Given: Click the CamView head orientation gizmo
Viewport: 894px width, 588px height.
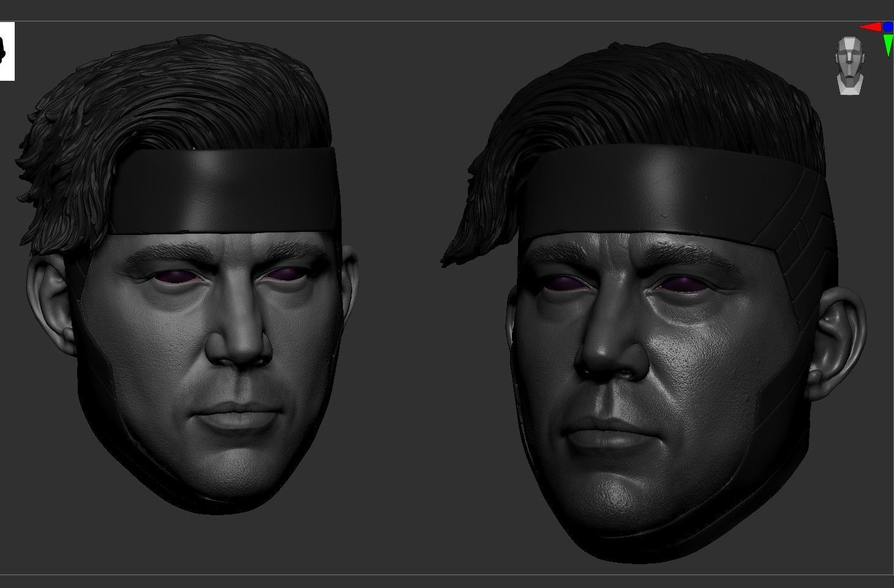Looking at the screenshot, I should click(850, 65).
